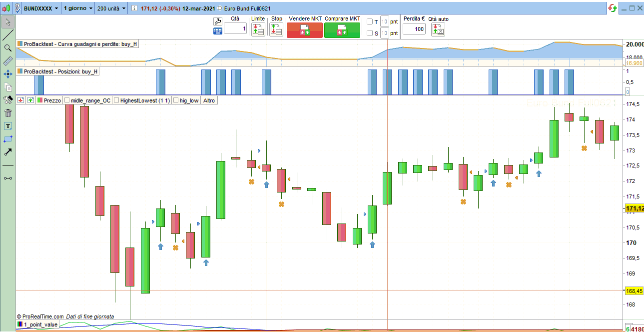Click the trash bin delete icon
The height and width of the screenshot is (333, 644).
pos(8,113)
